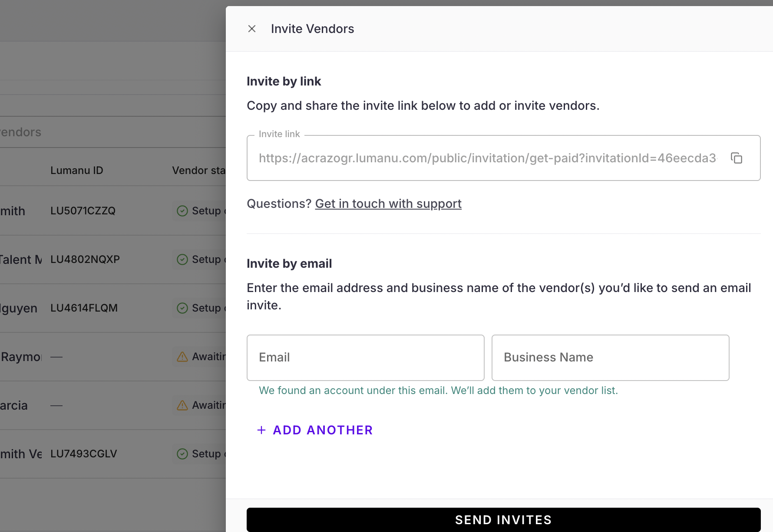This screenshot has width=773, height=532.
Task: Select vendor ID LU7493CGLV in the table
Action: [x=84, y=454]
